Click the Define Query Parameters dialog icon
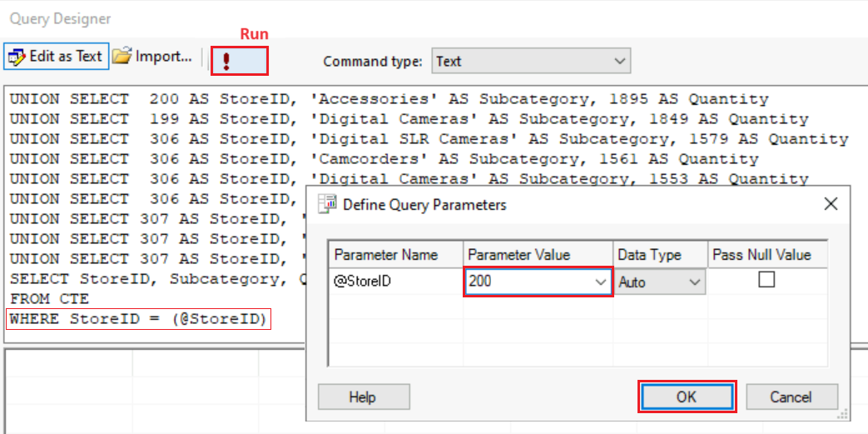Viewport: 868px width, 434px height. pyautogui.click(x=328, y=204)
